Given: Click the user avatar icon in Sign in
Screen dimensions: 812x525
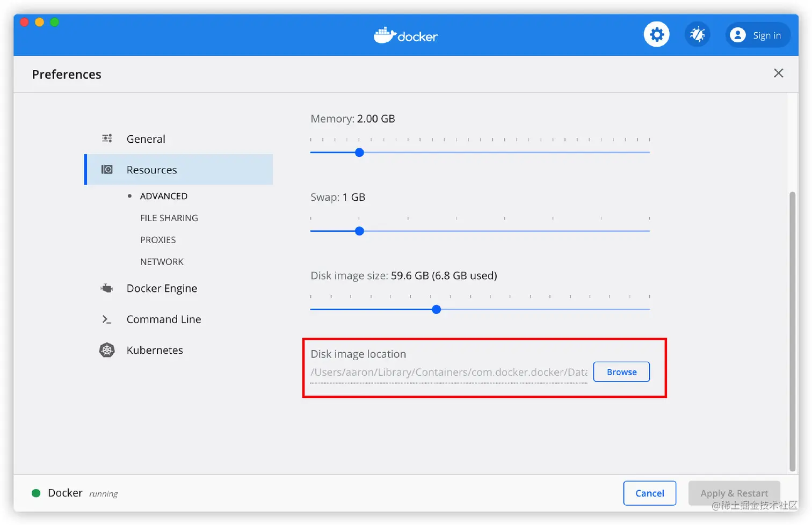Looking at the screenshot, I should tap(738, 35).
